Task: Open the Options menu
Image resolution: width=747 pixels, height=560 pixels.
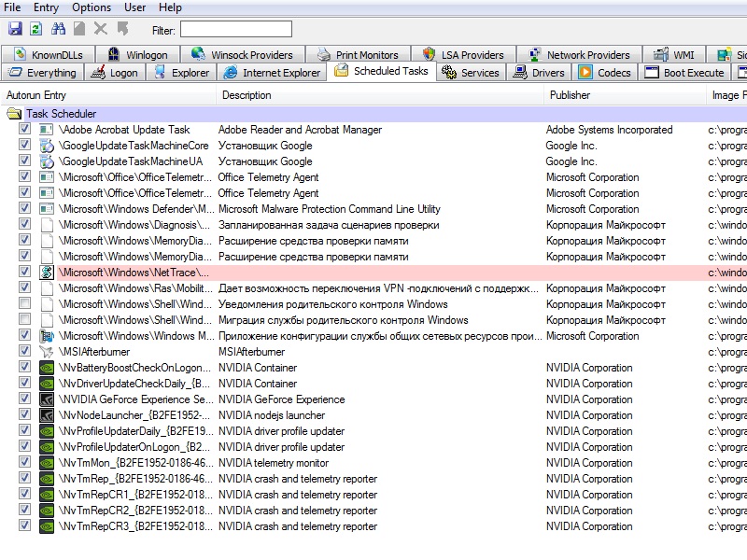Action: pos(92,7)
